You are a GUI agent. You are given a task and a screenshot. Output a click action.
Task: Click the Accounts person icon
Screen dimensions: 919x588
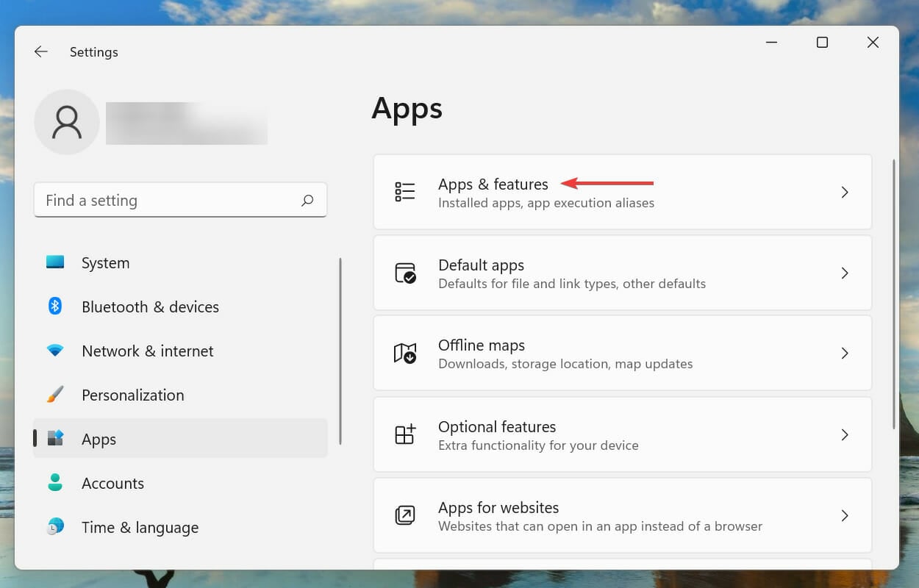pyautogui.click(x=55, y=483)
